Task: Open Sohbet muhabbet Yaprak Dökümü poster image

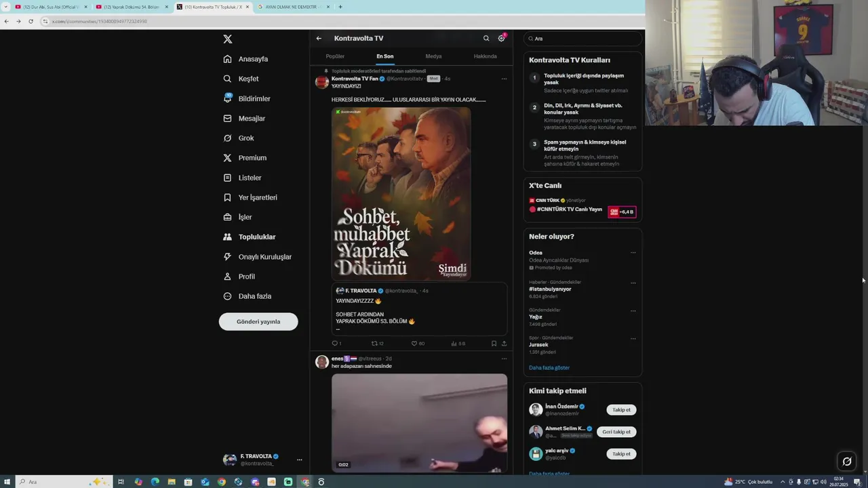Action: coord(401,194)
